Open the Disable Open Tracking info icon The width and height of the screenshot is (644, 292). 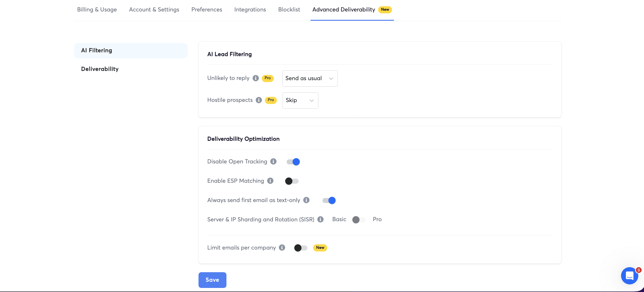(x=273, y=162)
